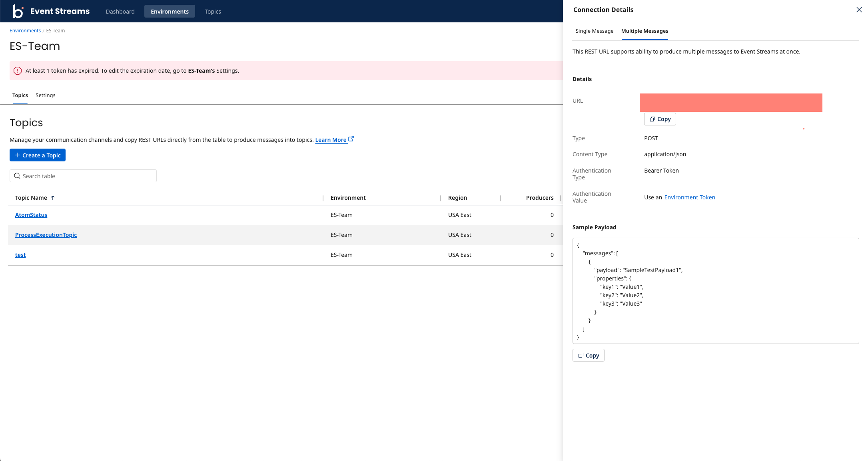The height and width of the screenshot is (461, 868).
Task: Open Dashboard in the top navigation
Action: pos(120,12)
